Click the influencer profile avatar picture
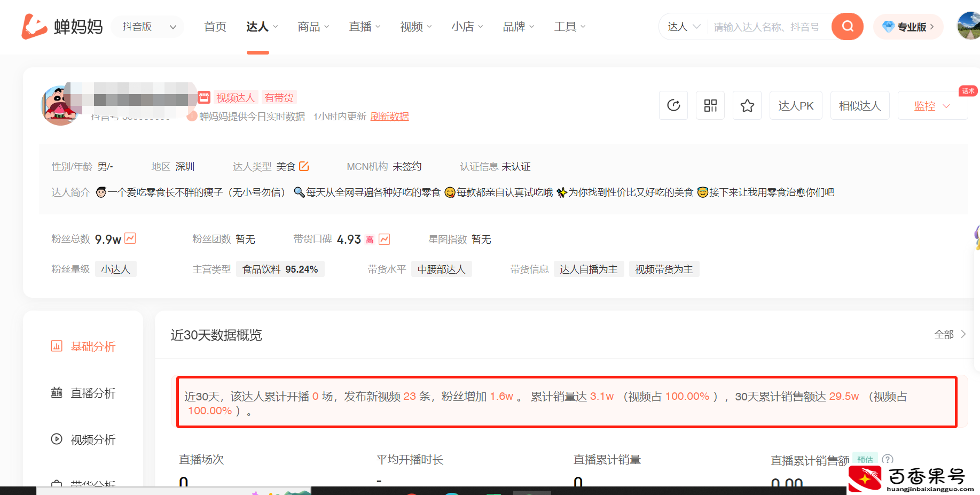This screenshot has width=980, height=495. [x=60, y=105]
